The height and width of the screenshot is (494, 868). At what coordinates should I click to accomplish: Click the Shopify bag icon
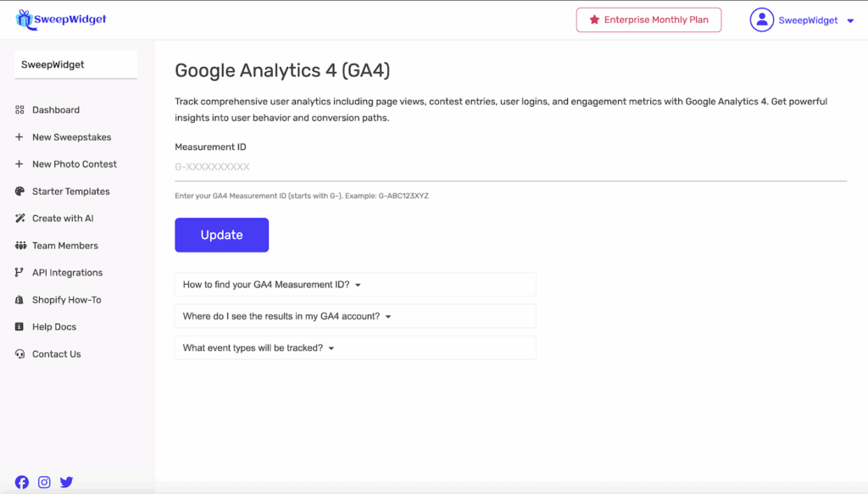click(x=19, y=300)
